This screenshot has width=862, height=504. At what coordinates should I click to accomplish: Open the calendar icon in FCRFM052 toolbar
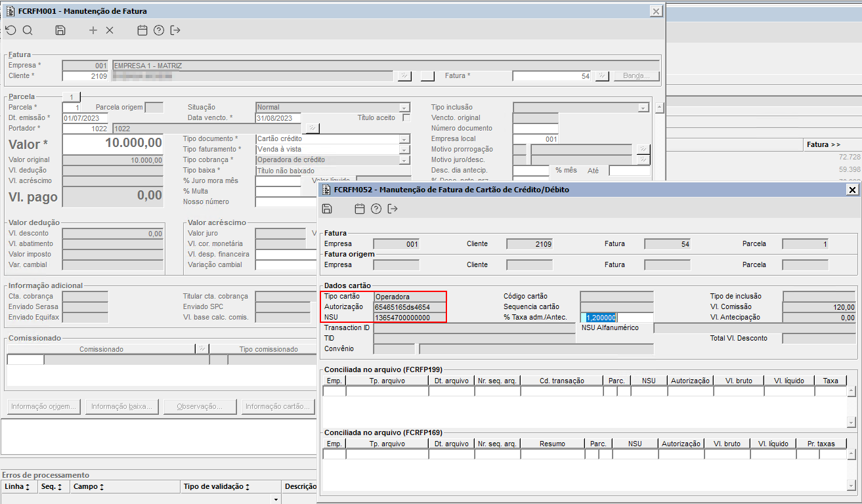(359, 209)
